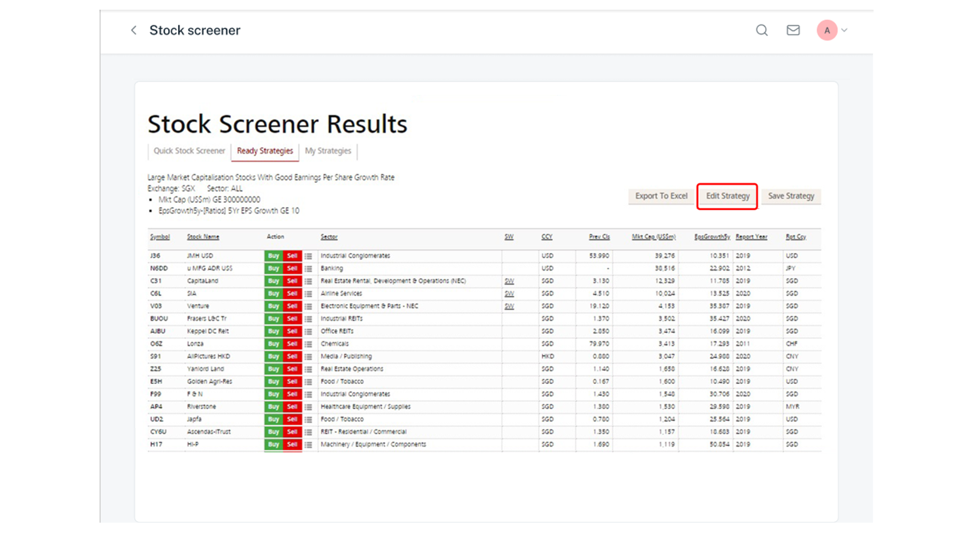Sort by the CCY column header

[x=547, y=237]
